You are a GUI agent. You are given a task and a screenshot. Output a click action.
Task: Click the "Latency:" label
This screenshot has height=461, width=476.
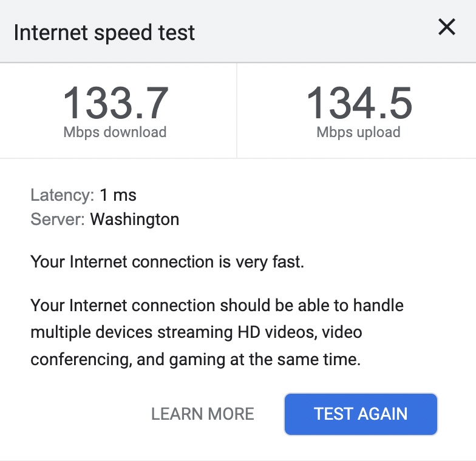pyautogui.click(x=62, y=195)
